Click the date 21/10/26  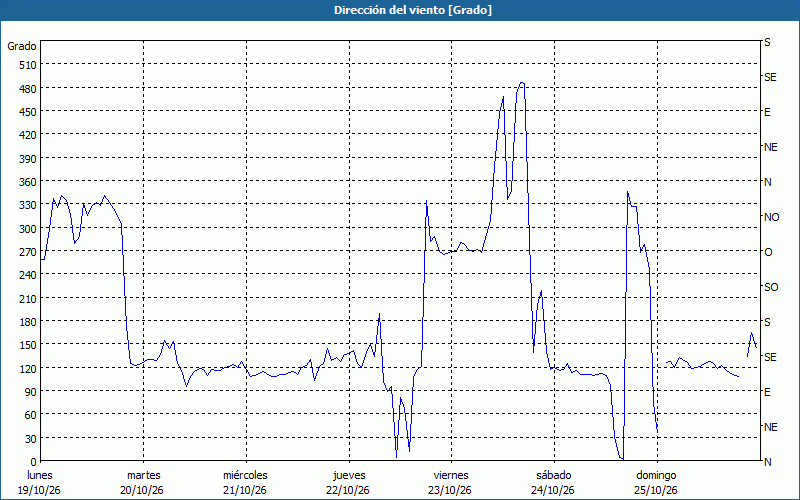[245, 491]
